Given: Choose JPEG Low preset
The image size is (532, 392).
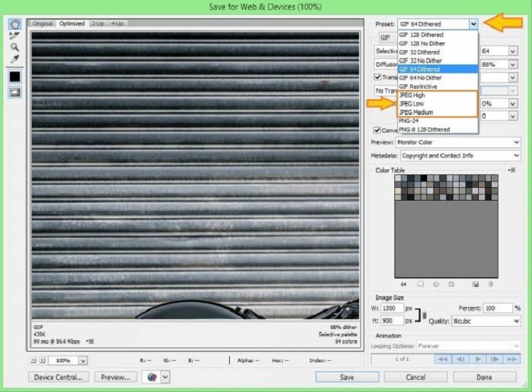Looking at the screenshot, I should (438, 103).
